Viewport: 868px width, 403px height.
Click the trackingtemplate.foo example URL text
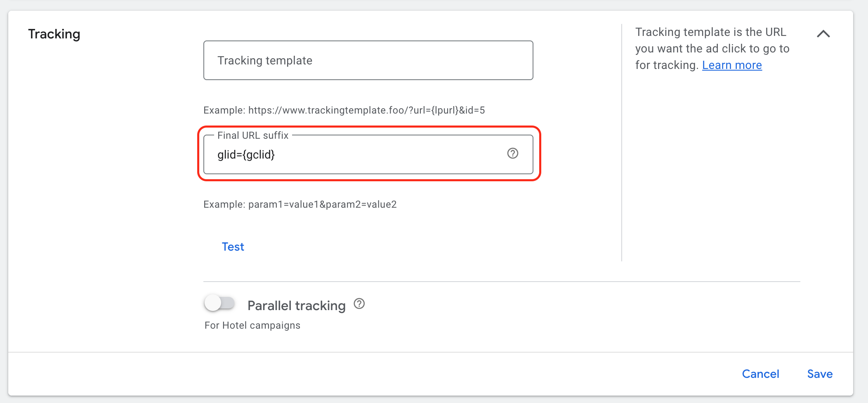click(x=366, y=110)
